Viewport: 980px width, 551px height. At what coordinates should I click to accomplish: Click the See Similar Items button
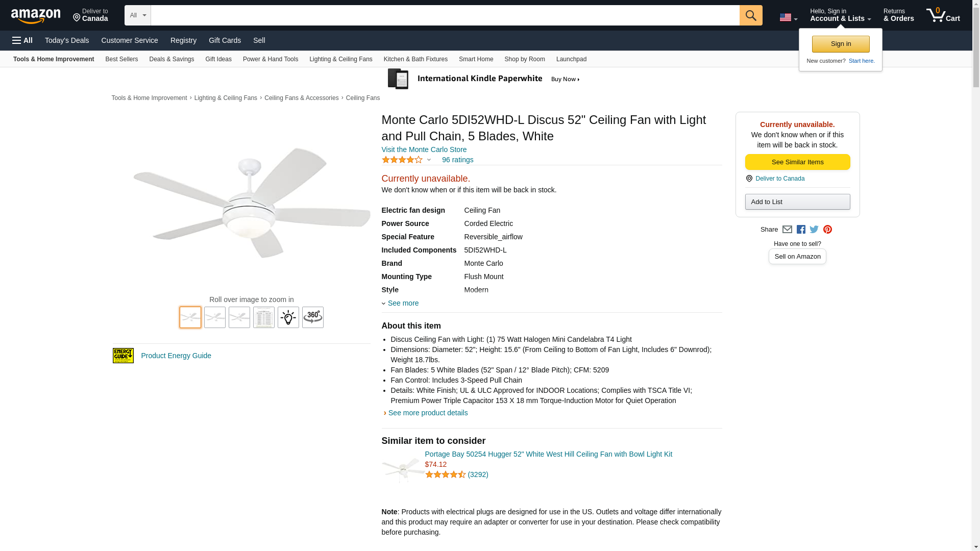[x=797, y=162]
